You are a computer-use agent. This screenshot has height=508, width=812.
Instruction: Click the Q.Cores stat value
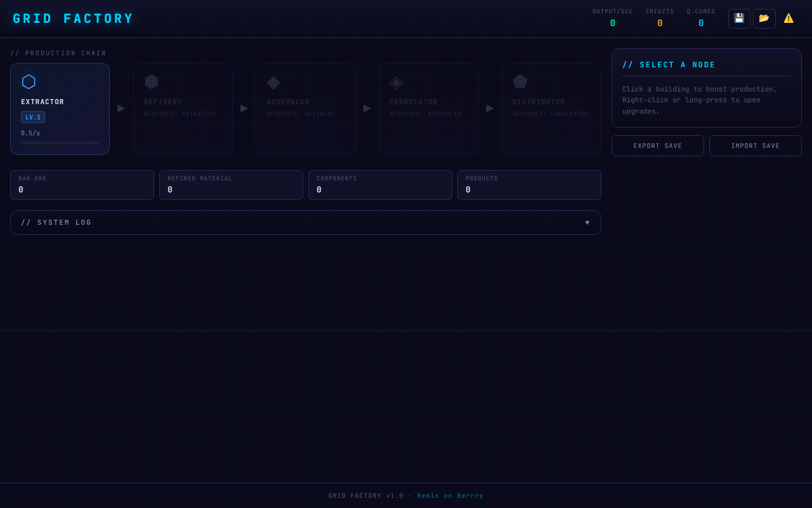pos(701,23)
